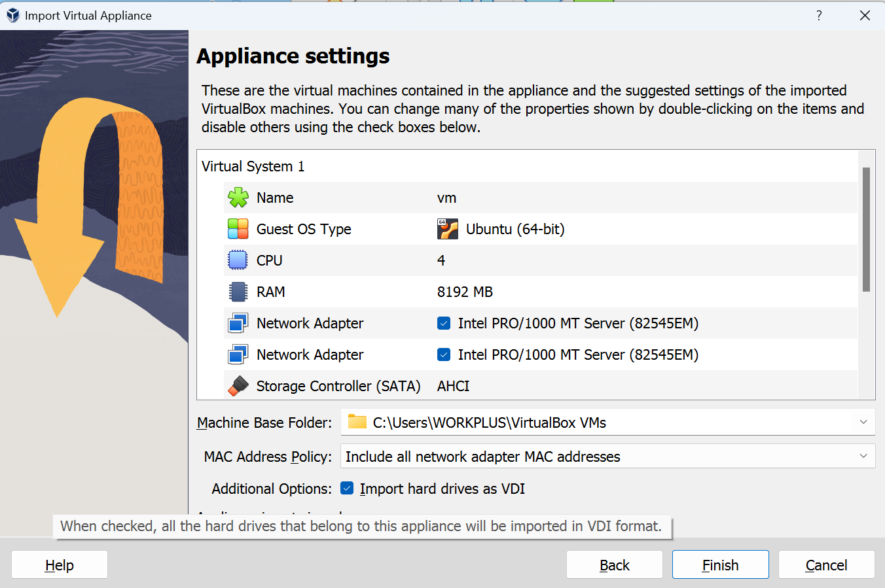
Task: Select the 'Name' label in settings list
Action: [275, 198]
